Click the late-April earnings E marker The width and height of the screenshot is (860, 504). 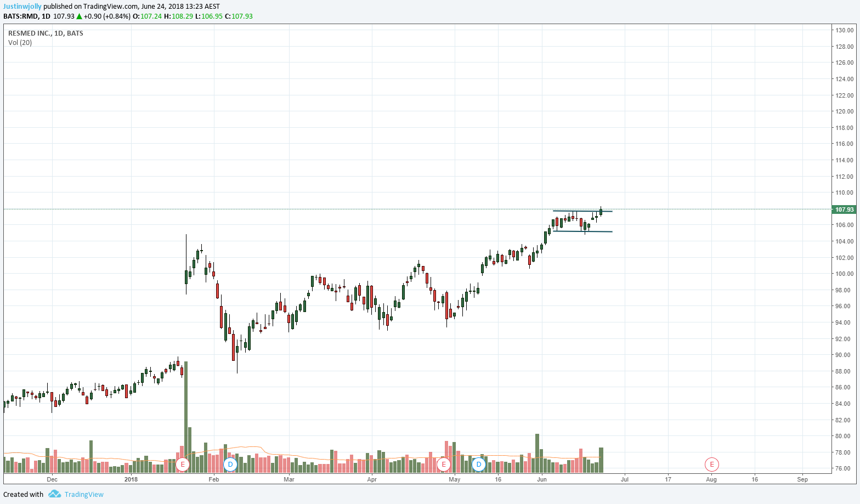(443, 465)
